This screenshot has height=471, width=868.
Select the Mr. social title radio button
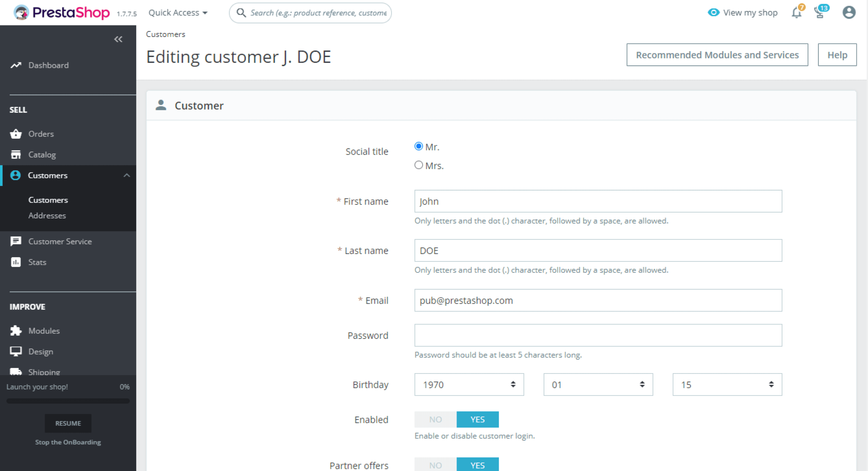point(418,147)
